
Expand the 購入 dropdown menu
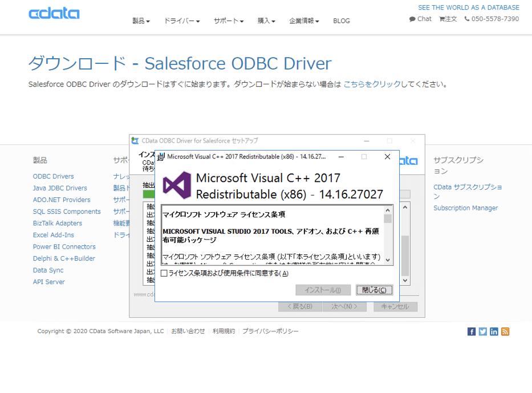point(266,21)
